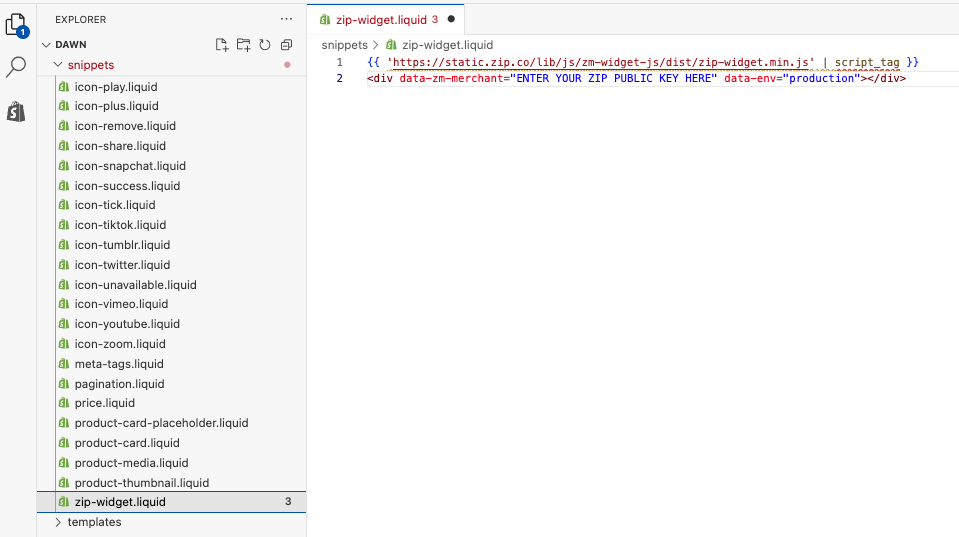Screen dimensions: 959x537
Task: Open icon-remove.liquid file
Action: coord(171,126)
